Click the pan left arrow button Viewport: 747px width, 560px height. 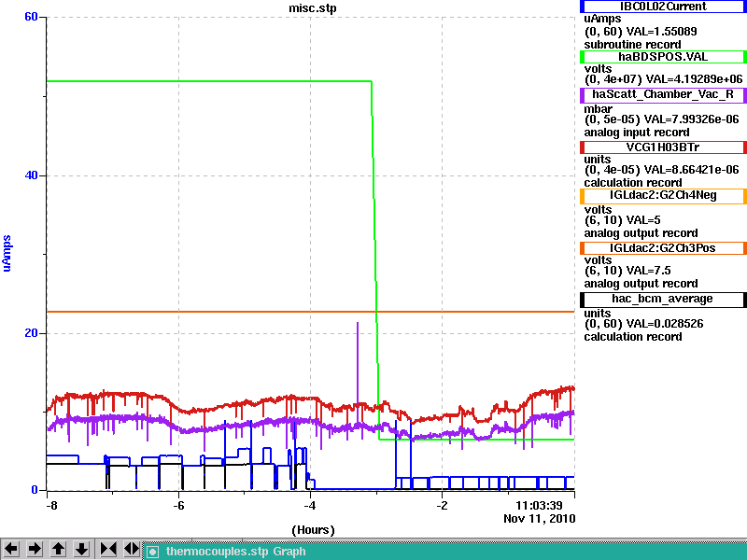point(11,549)
